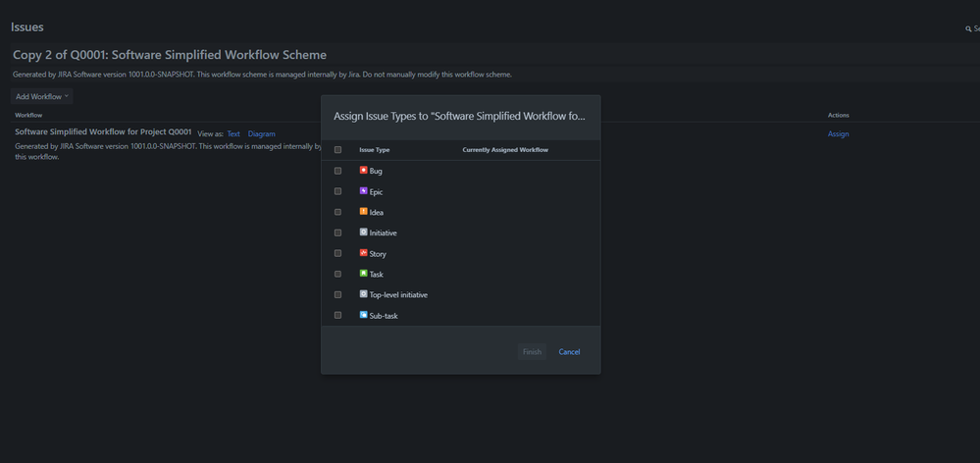Click the purple Epic issue type icon
980x463 pixels.
point(363,191)
